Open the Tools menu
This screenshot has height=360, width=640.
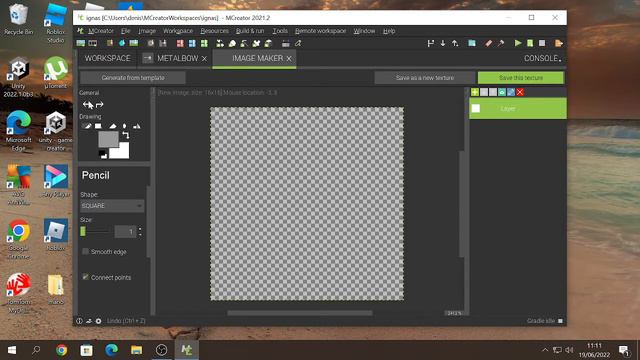(x=280, y=31)
